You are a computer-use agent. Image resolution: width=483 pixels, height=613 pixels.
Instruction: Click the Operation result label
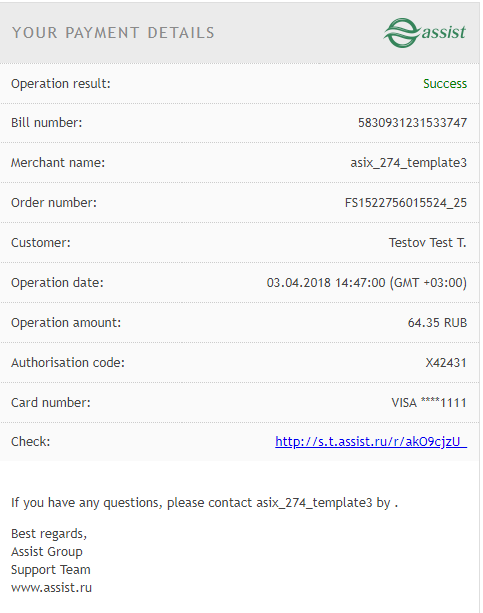coord(61,84)
